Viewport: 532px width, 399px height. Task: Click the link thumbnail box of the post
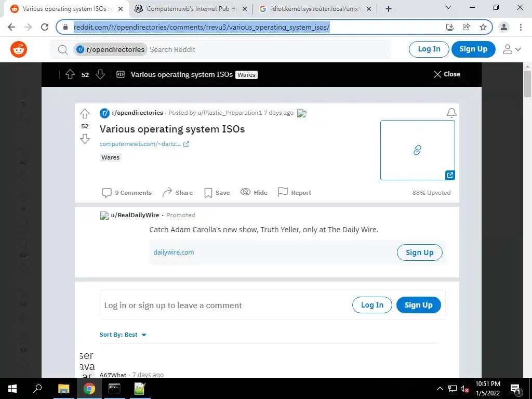417,150
